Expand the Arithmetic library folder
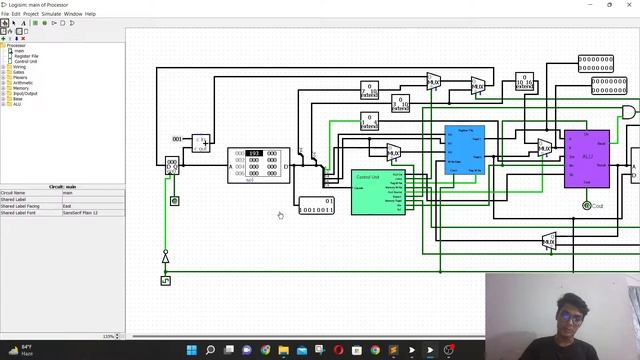Image resolution: width=640 pixels, height=360 pixels. (3, 82)
